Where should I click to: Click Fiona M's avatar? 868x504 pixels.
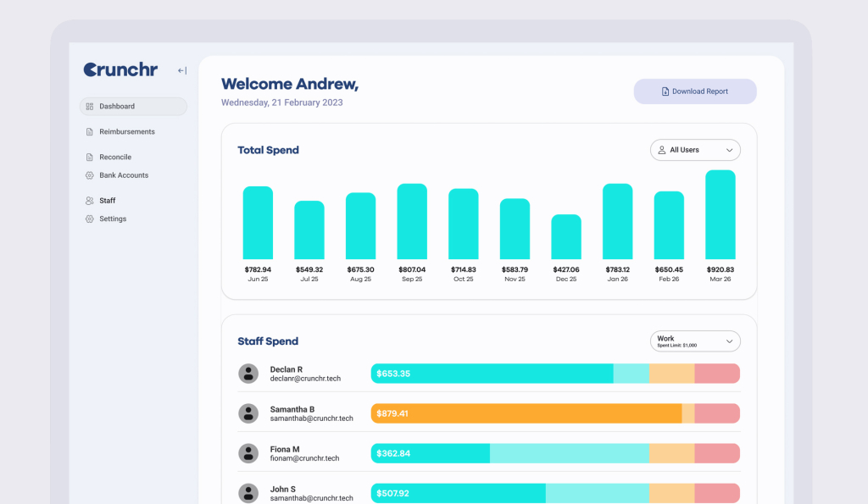click(x=248, y=453)
